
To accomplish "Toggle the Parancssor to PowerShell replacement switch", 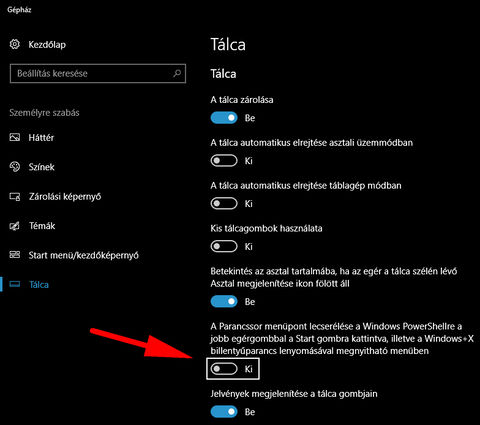I will tap(224, 369).
